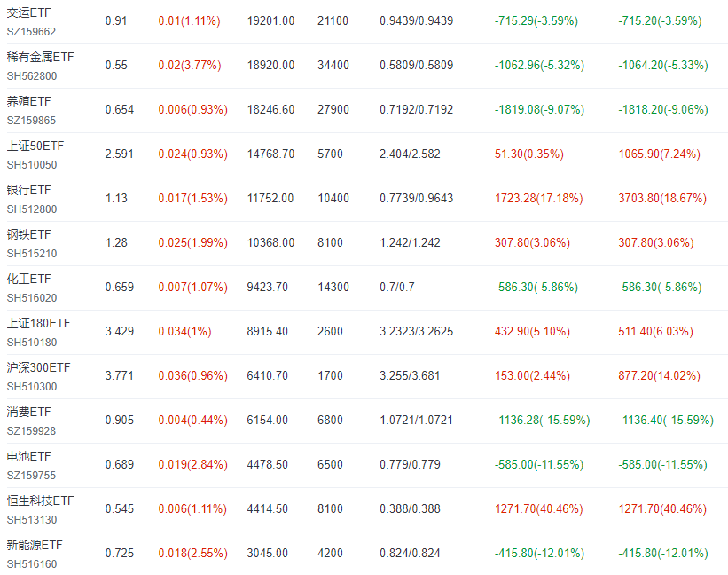Image resolution: width=728 pixels, height=575 pixels.
Task: Select the change value 0.02(3.77%)
Action: click(190, 65)
